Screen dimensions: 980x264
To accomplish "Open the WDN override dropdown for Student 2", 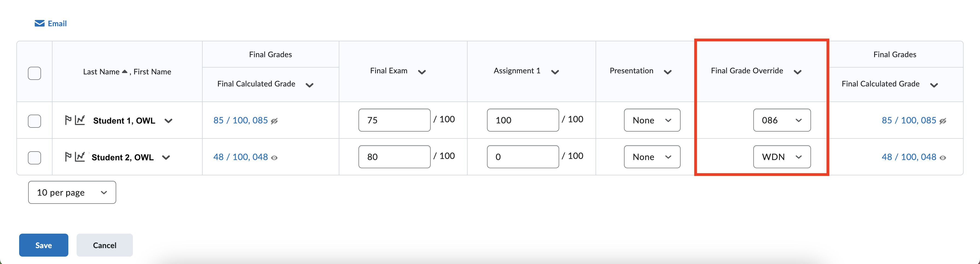I will pyautogui.click(x=782, y=156).
